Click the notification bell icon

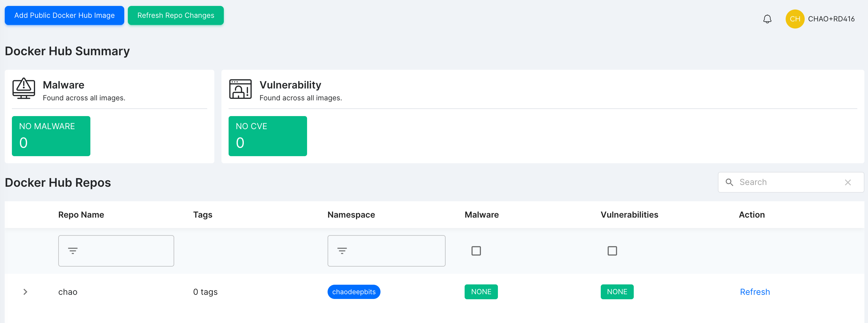[x=767, y=19]
